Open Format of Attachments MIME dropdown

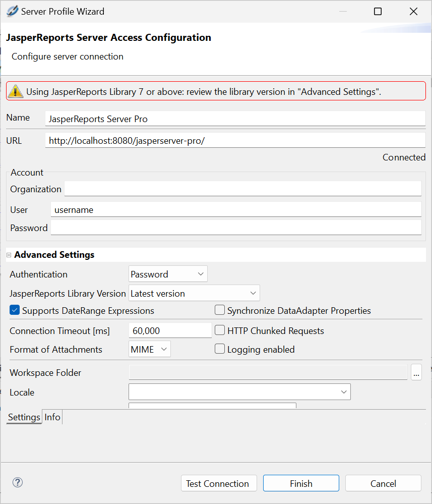[150, 349]
